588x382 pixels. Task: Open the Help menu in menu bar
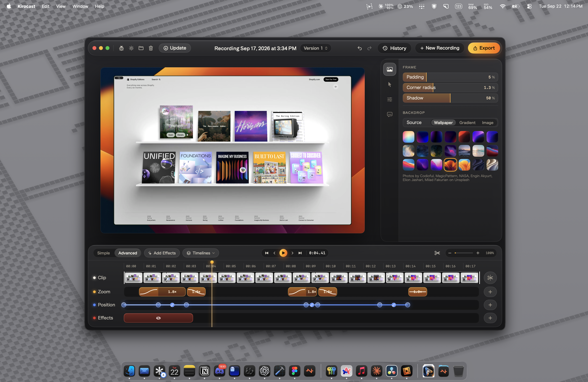click(x=100, y=6)
